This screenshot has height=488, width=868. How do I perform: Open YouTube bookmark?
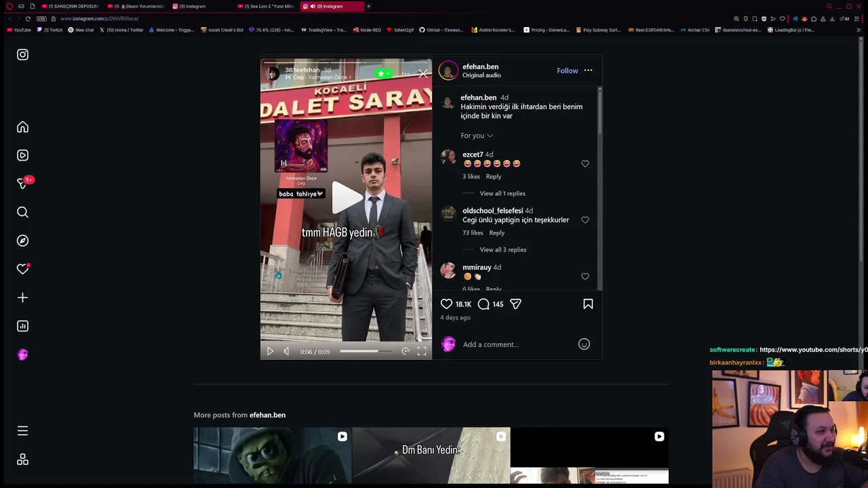click(19, 30)
